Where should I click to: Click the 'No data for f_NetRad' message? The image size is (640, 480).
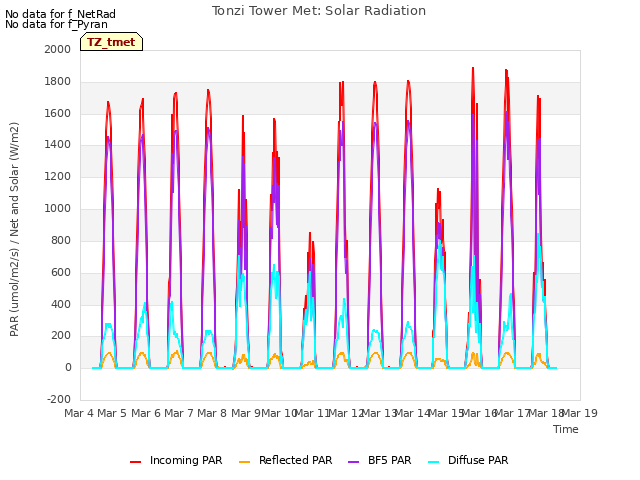pos(60,14)
